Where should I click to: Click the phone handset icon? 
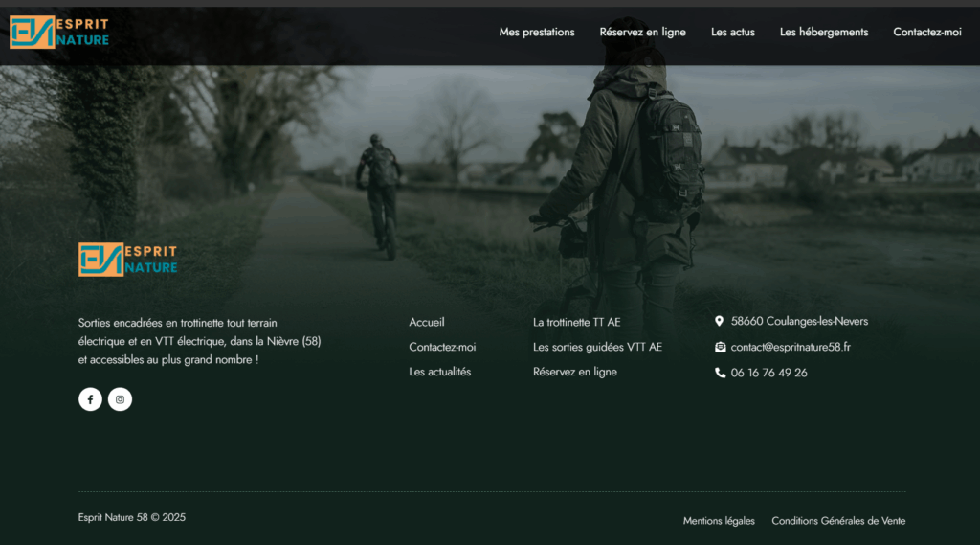click(x=720, y=373)
